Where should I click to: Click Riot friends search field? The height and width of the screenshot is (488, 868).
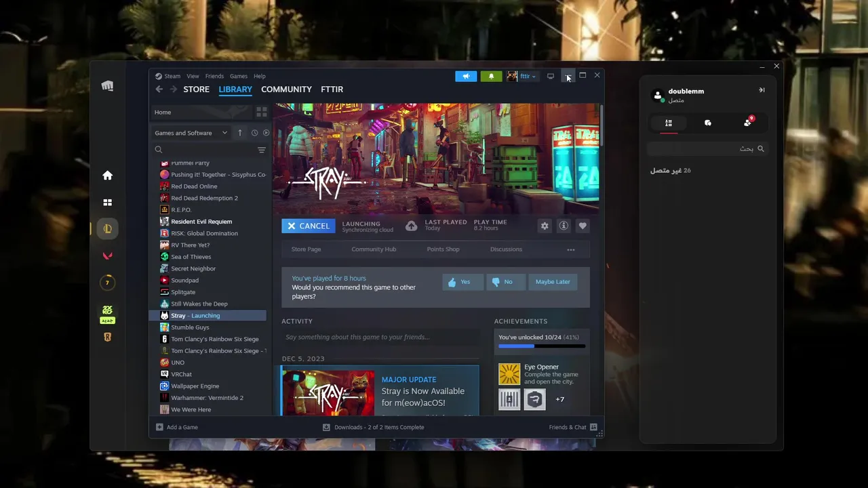point(707,148)
